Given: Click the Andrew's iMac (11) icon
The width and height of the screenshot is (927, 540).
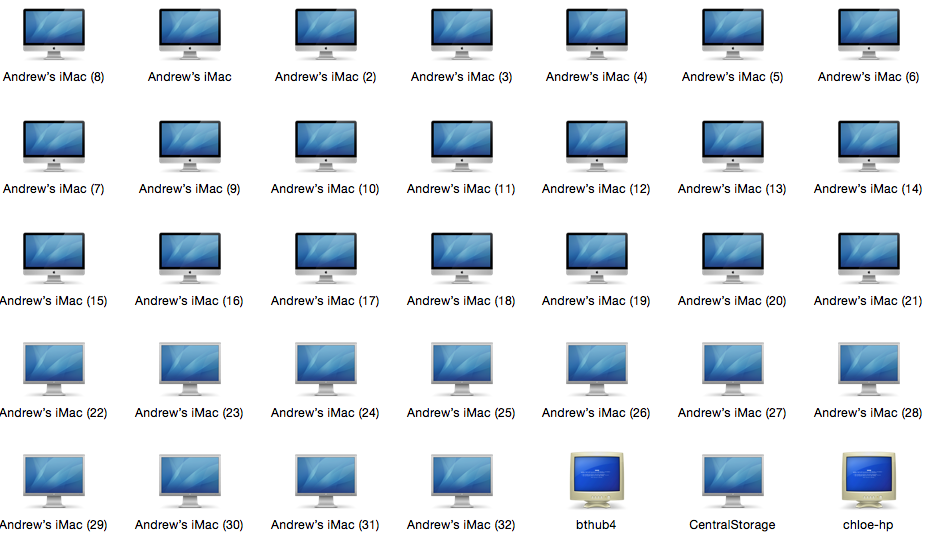Looking at the screenshot, I should point(462,146).
